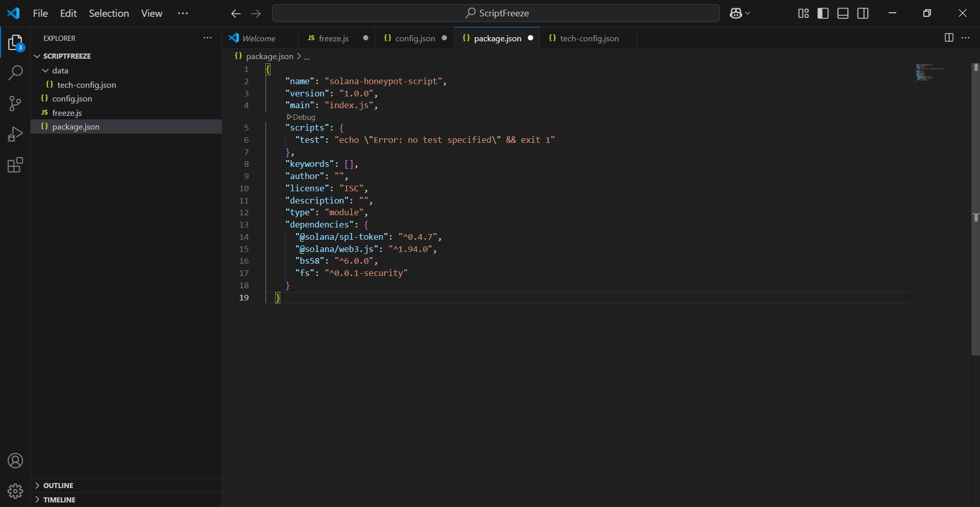Image resolution: width=980 pixels, height=507 pixels.
Task: Open the Explorer view in activity bar
Action: (x=15, y=43)
